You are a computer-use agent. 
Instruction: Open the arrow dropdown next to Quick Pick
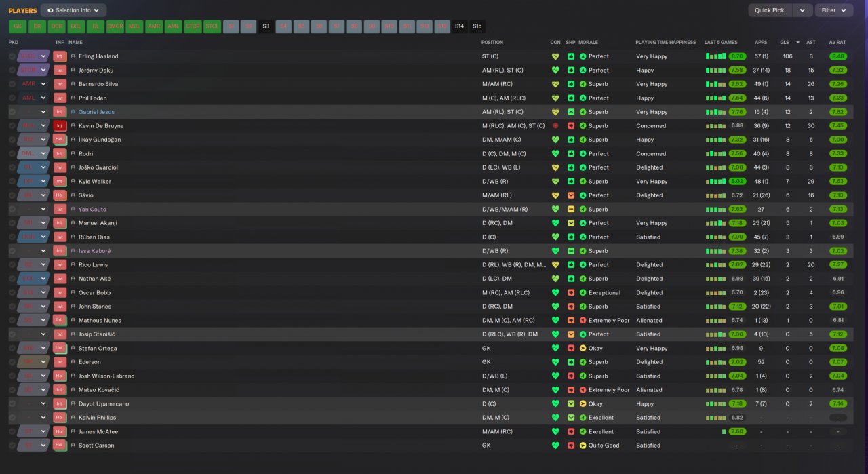tap(802, 10)
